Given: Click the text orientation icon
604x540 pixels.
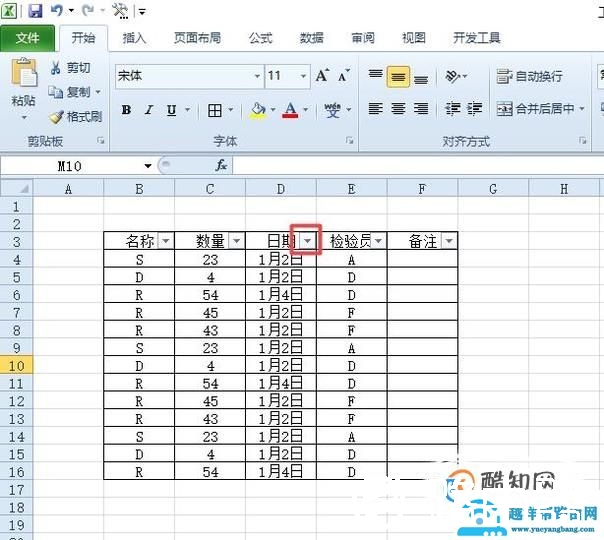Looking at the screenshot, I should point(452,76).
